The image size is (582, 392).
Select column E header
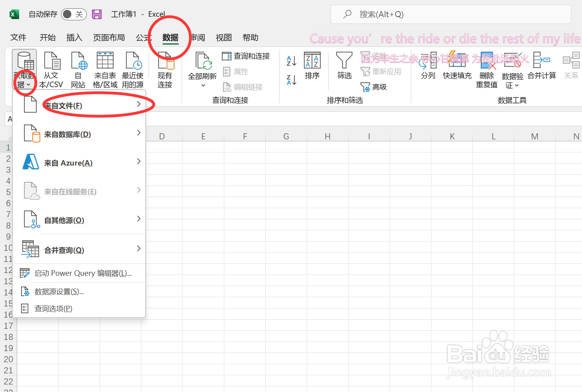click(203, 137)
